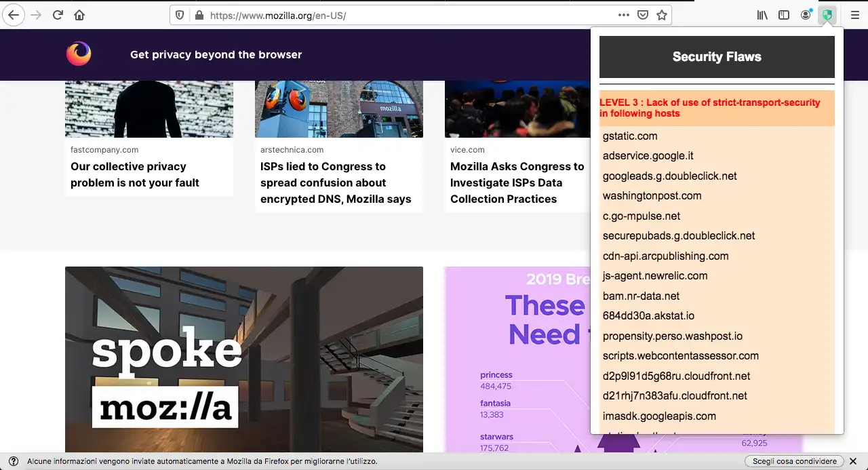The height and width of the screenshot is (470, 868).
Task: Open the Library icon
Action: [763, 15]
